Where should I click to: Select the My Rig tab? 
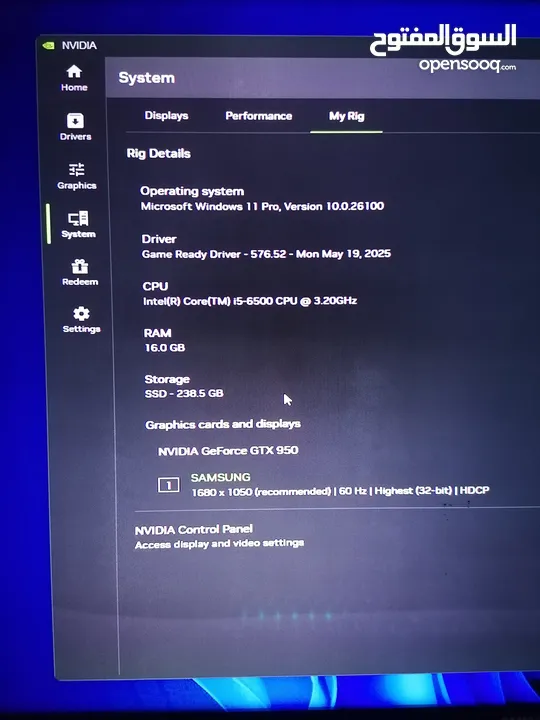coord(347,116)
